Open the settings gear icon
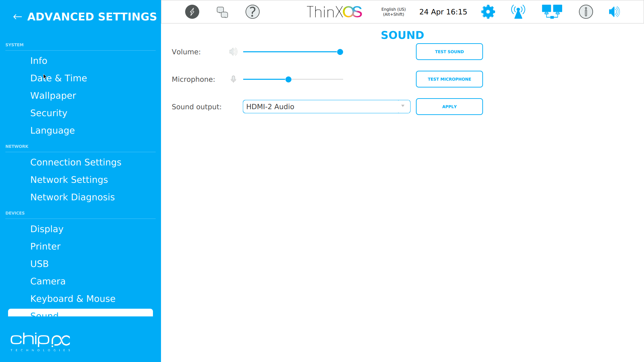The width and height of the screenshot is (644, 362). click(x=488, y=11)
